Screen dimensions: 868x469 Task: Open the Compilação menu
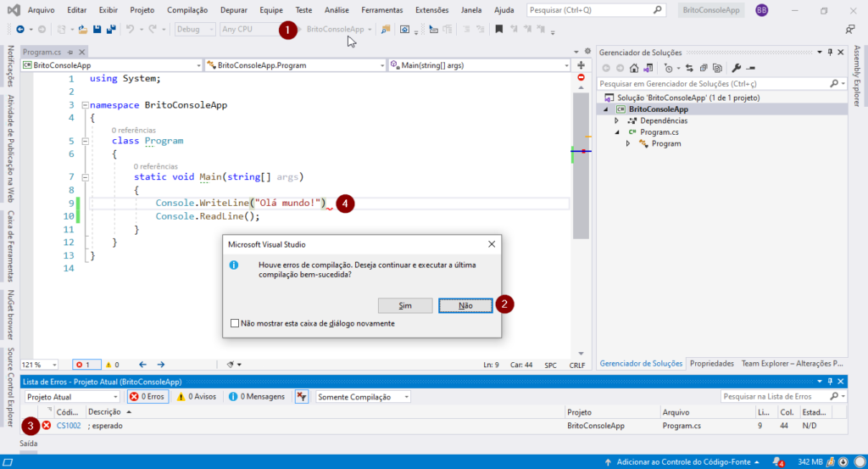[187, 10]
